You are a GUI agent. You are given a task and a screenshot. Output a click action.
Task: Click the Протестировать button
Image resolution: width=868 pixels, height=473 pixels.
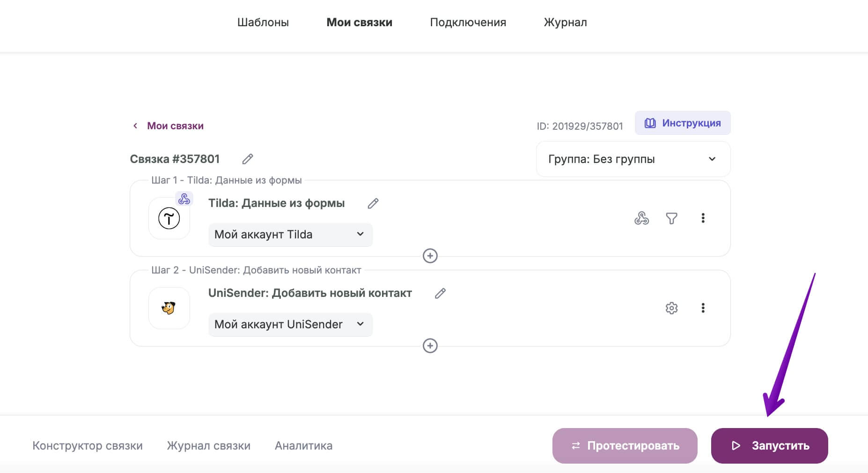(625, 446)
